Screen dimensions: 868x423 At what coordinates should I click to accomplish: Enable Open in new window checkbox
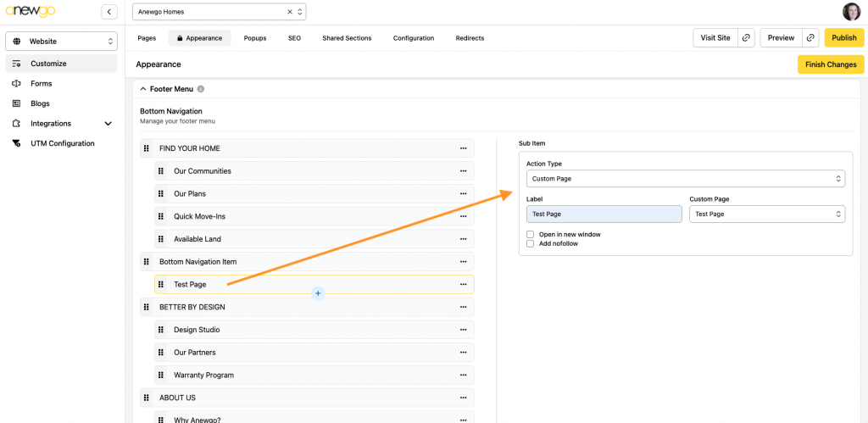click(x=530, y=234)
